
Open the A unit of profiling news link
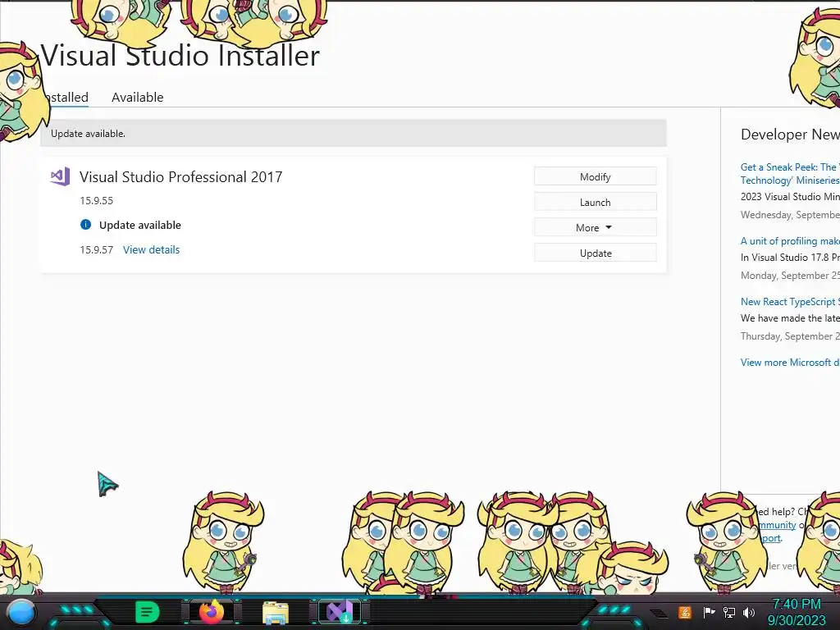click(790, 241)
